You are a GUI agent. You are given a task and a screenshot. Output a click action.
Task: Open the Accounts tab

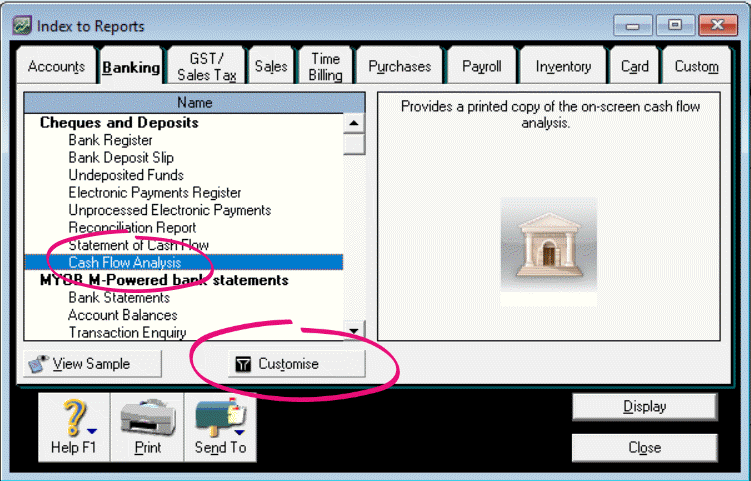pos(56,67)
